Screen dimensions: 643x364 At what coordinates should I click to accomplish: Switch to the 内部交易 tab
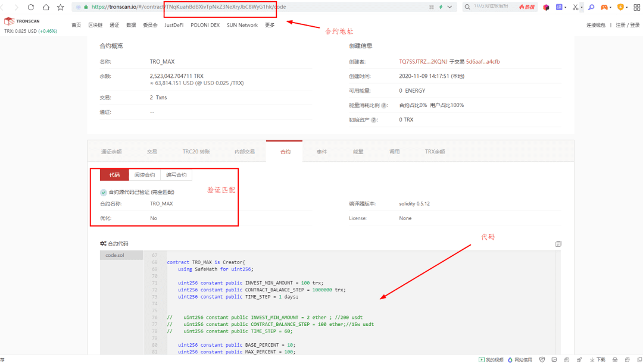[x=245, y=152]
